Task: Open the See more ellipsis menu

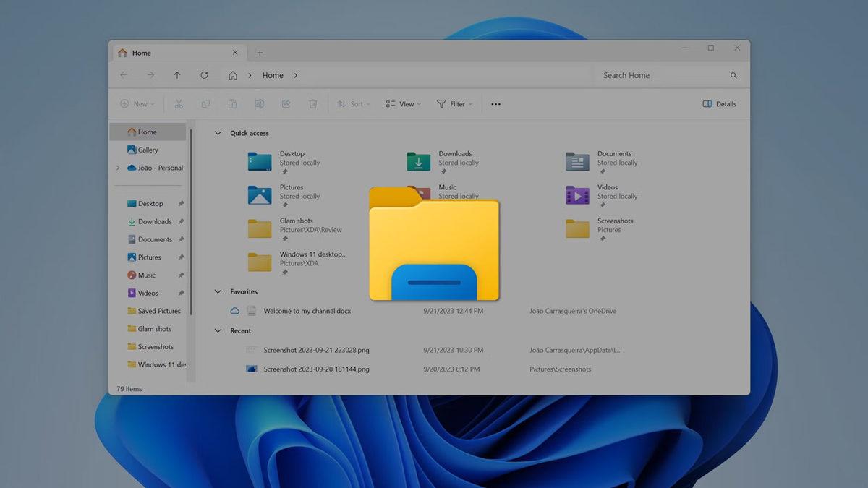Action: click(x=495, y=103)
